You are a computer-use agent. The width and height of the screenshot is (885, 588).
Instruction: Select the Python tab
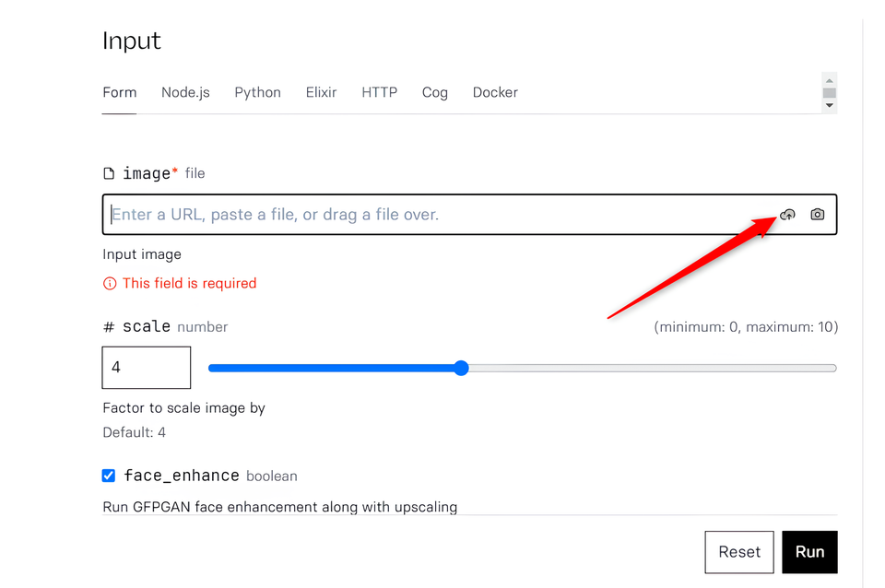click(257, 92)
